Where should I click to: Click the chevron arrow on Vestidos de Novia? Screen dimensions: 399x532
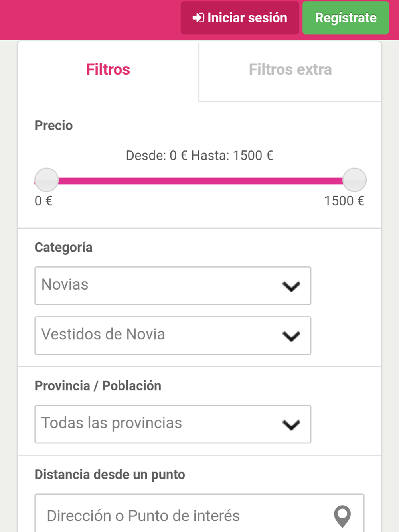tap(291, 336)
